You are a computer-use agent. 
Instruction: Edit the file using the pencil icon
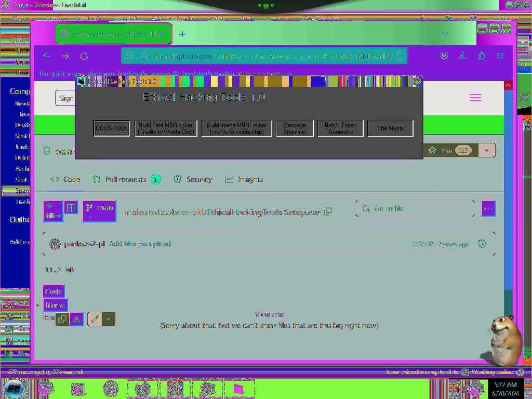pyautogui.click(x=95, y=320)
